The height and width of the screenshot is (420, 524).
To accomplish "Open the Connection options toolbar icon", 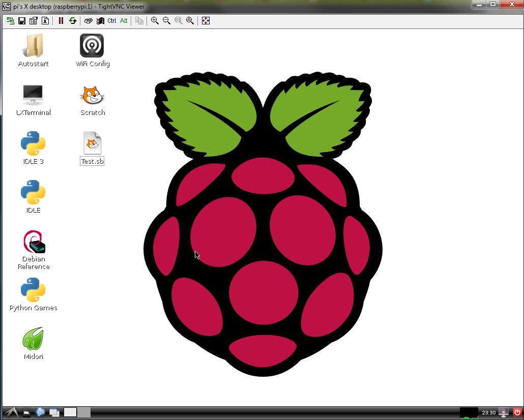I will click(x=34, y=21).
